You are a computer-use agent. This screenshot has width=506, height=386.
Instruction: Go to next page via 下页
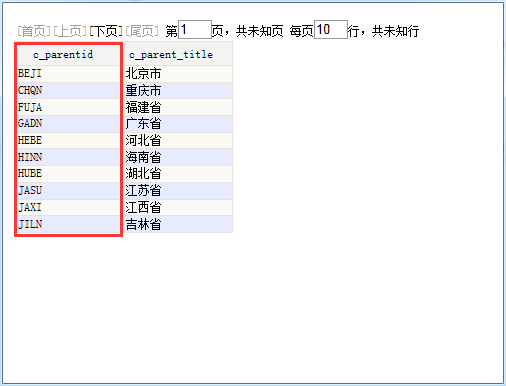[x=106, y=31]
